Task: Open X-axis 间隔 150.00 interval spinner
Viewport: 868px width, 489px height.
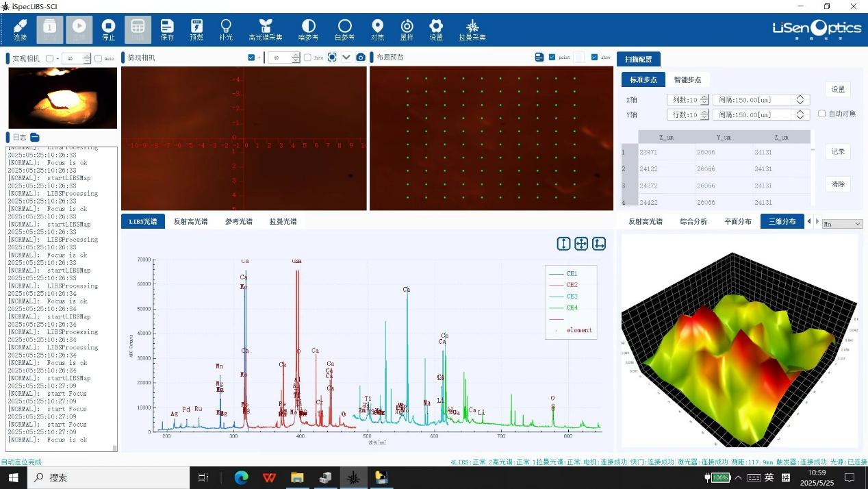Action: [800, 100]
